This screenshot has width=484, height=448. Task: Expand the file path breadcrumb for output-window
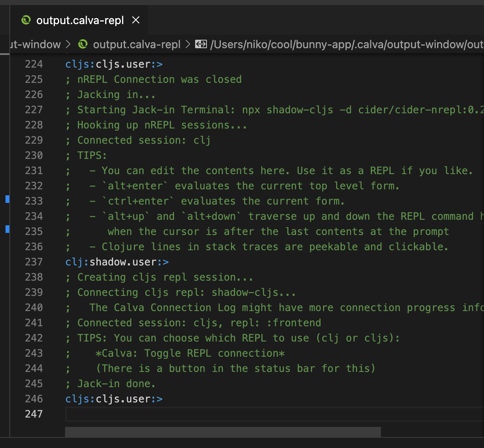[x=338, y=44]
